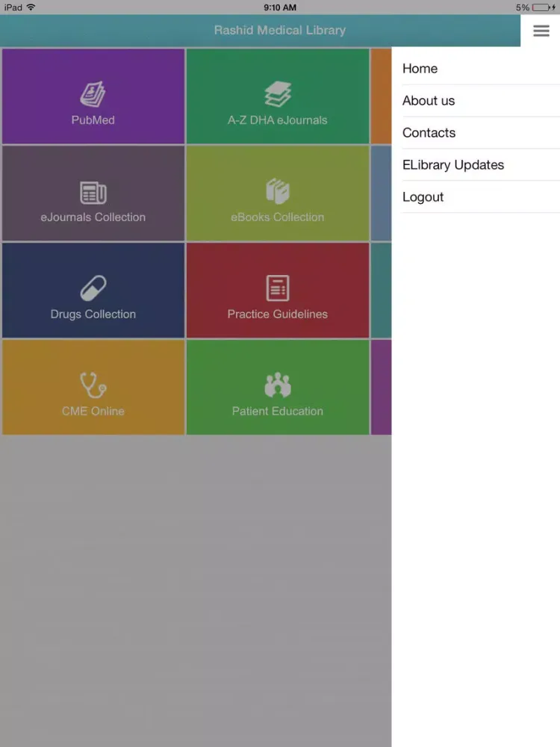
Task: Close the hamburger menu icon
Action: coord(541,31)
